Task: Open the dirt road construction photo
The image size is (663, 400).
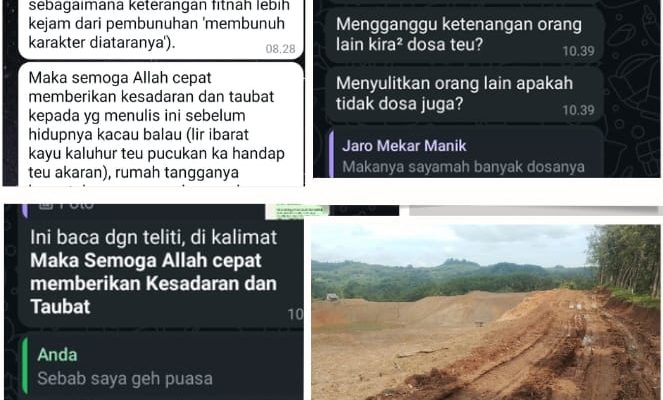Action: point(485,312)
